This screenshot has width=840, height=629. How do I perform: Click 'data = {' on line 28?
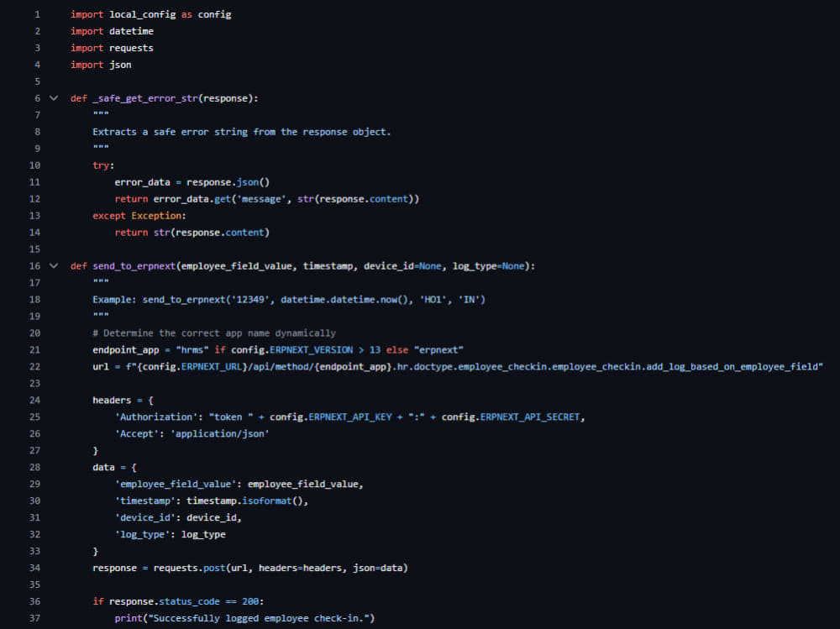pyautogui.click(x=114, y=467)
